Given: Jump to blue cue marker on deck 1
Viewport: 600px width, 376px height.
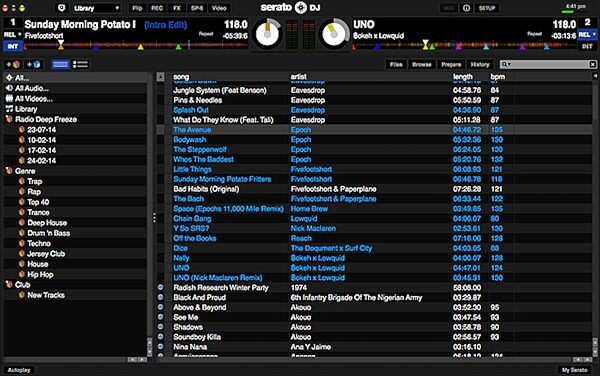Looking at the screenshot, I should [96, 47].
